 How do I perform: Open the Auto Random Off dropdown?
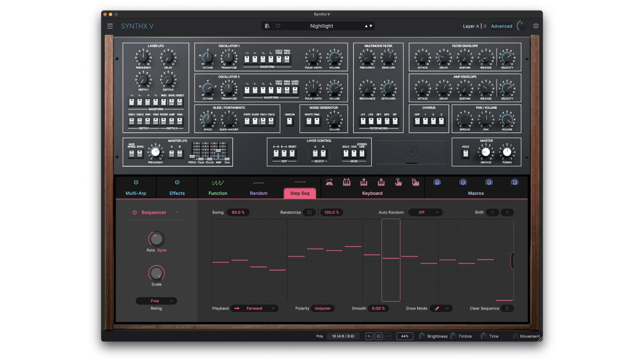(x=425, y=212)
